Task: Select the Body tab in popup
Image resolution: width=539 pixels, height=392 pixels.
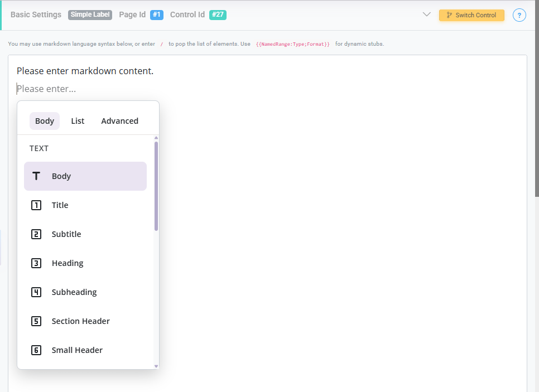Action: (45, 121)
